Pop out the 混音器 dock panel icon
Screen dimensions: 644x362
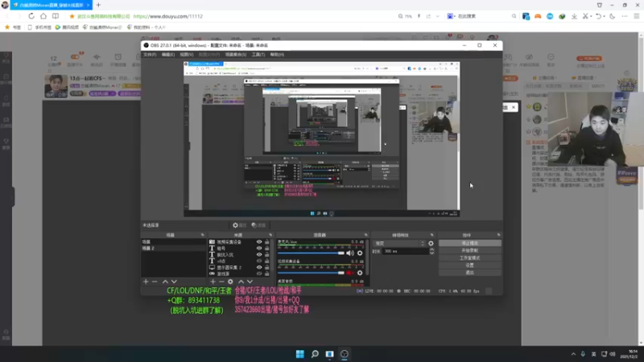(x=365, y=235)
